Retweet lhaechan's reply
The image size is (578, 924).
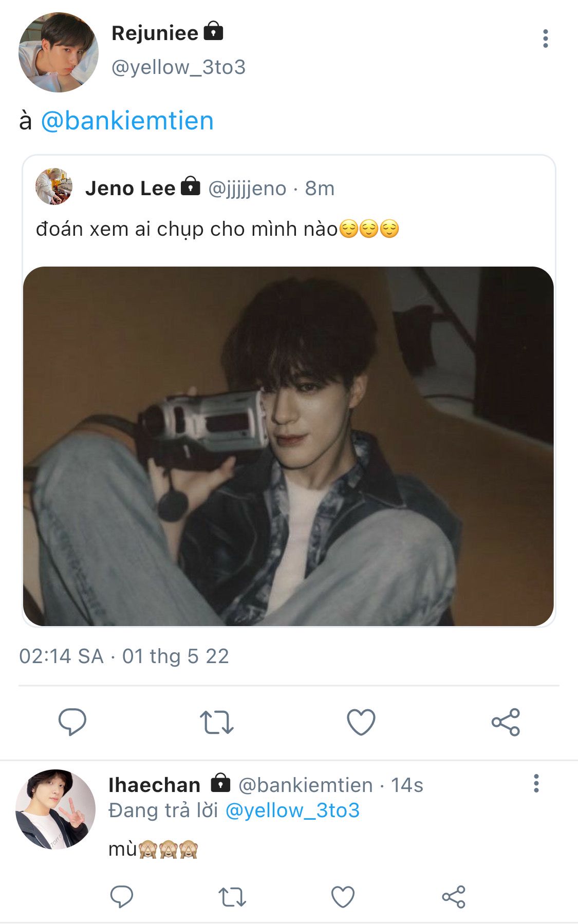click(x=232, y=897)
